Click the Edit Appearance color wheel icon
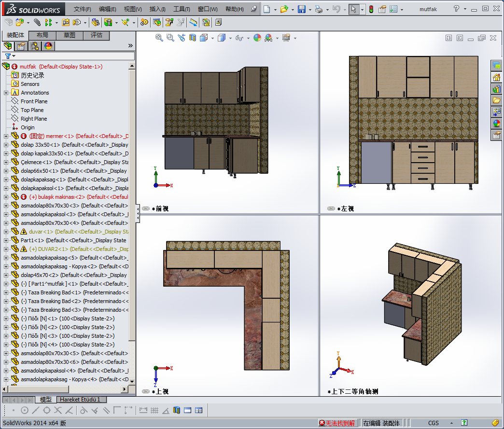Viewport: 504px width, 429px height. pyautogui.click(x=257, y=38)
